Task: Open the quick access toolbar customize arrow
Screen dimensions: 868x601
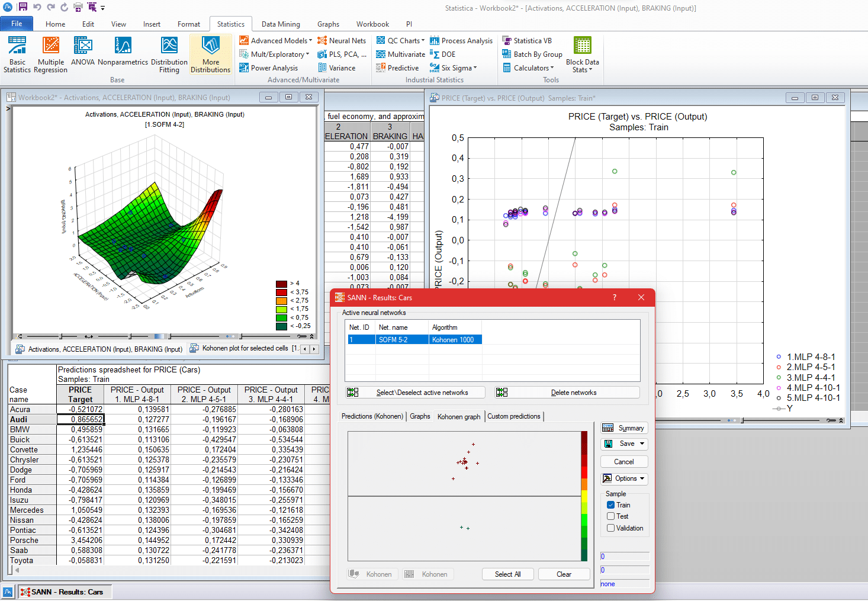Action: pos(102,8)
